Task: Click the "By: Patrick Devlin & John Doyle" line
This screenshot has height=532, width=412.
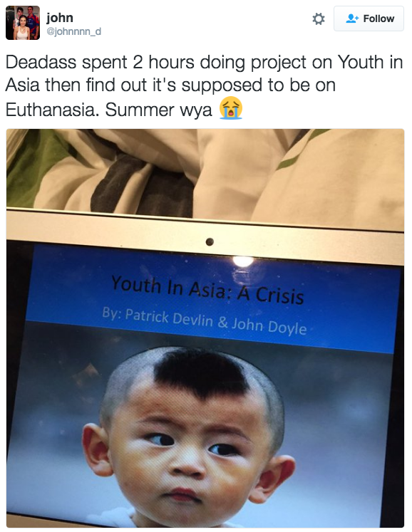Action: click(205, 321)
